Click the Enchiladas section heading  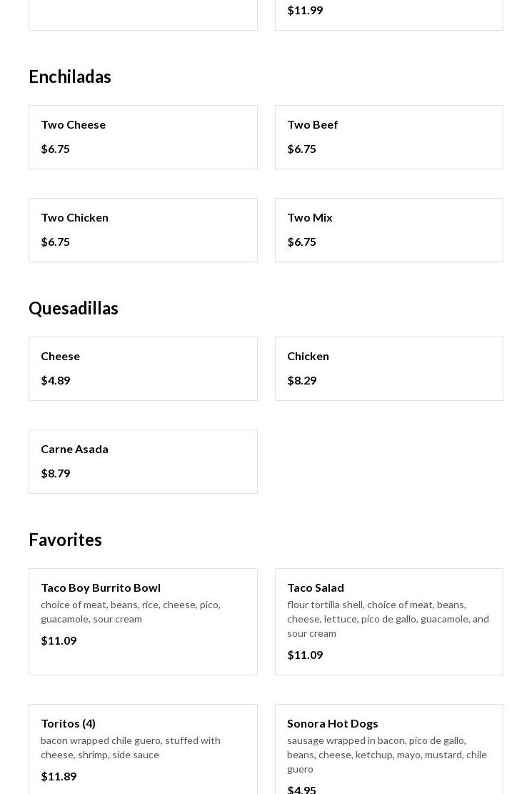(x=70, y=76)
